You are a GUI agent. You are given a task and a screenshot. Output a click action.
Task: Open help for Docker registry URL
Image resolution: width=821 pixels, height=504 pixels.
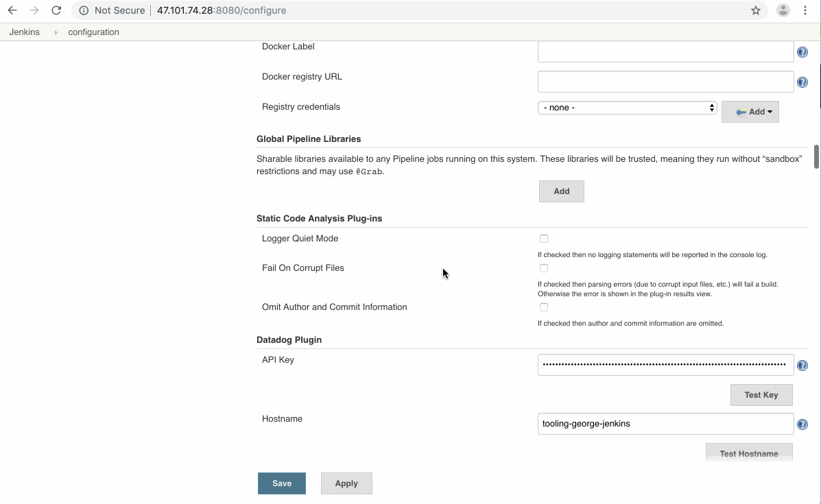click(x=802, y=82)
